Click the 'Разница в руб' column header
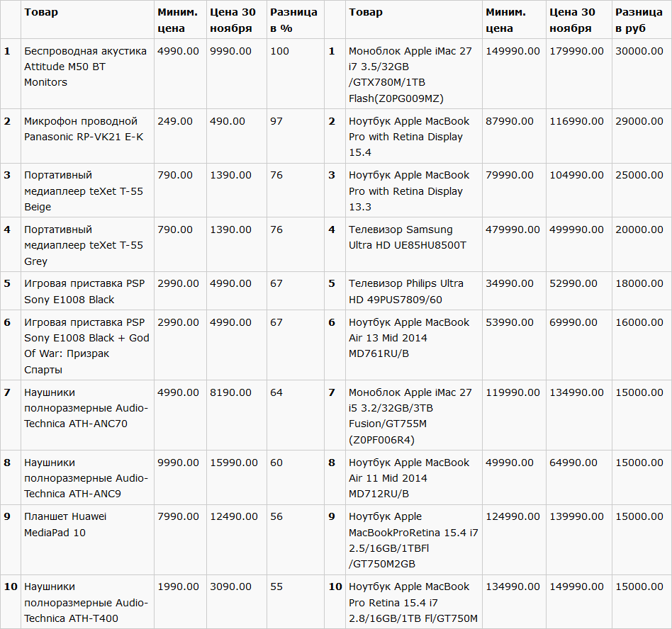Viewport: 672px width, 629px height. [642, 20]
